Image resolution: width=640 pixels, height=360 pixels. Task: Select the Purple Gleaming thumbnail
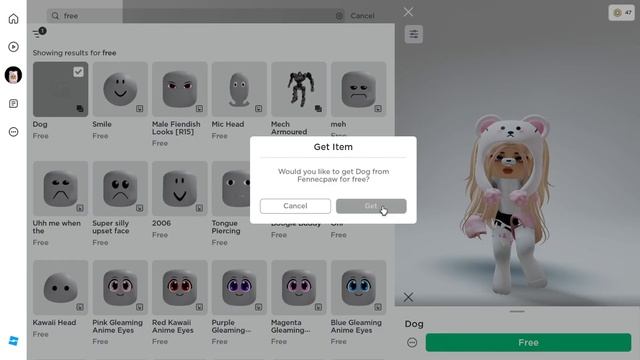pyautogui.click(x=239, y=288)
